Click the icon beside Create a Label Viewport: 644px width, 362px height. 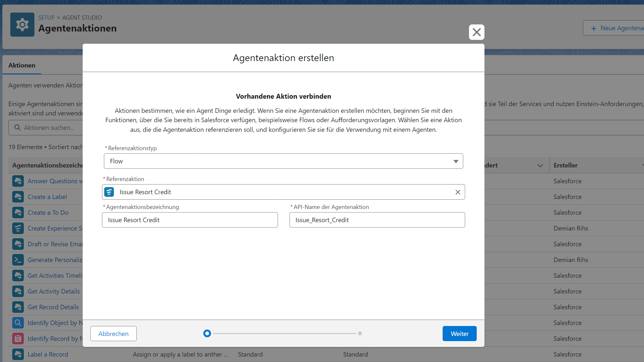tap(18, 197)
